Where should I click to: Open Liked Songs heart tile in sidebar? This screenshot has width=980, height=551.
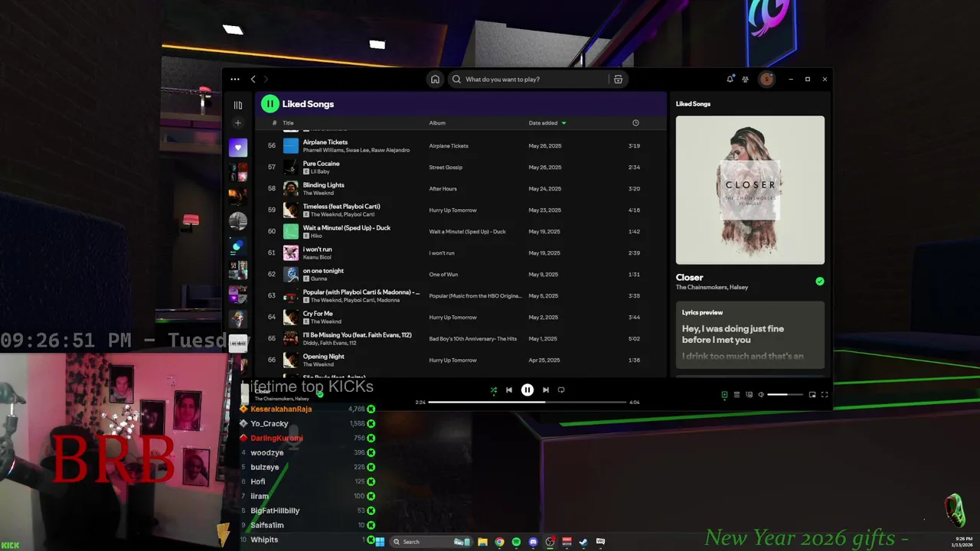tap(238, 148)
